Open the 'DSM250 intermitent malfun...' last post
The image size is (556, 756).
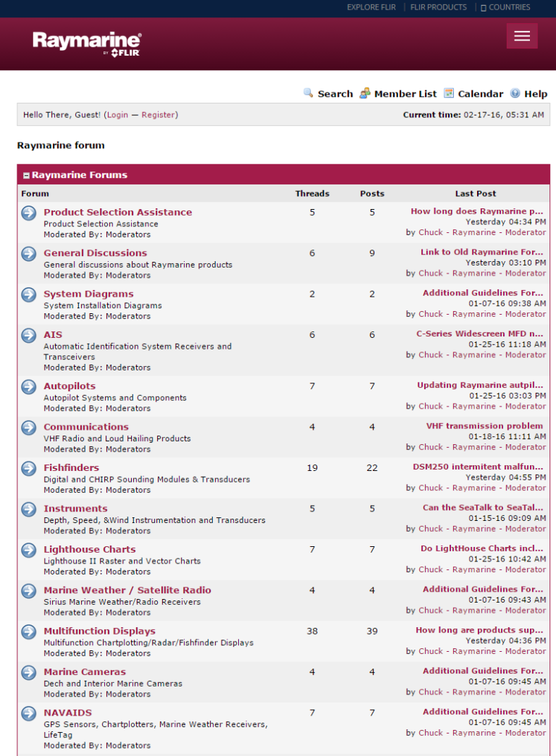click(x=478, y=467)
